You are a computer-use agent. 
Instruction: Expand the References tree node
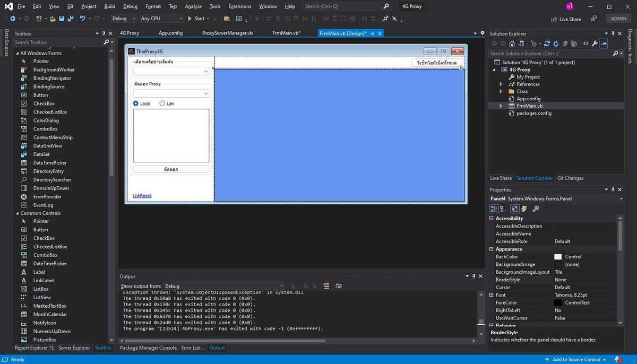pos(501,84)
